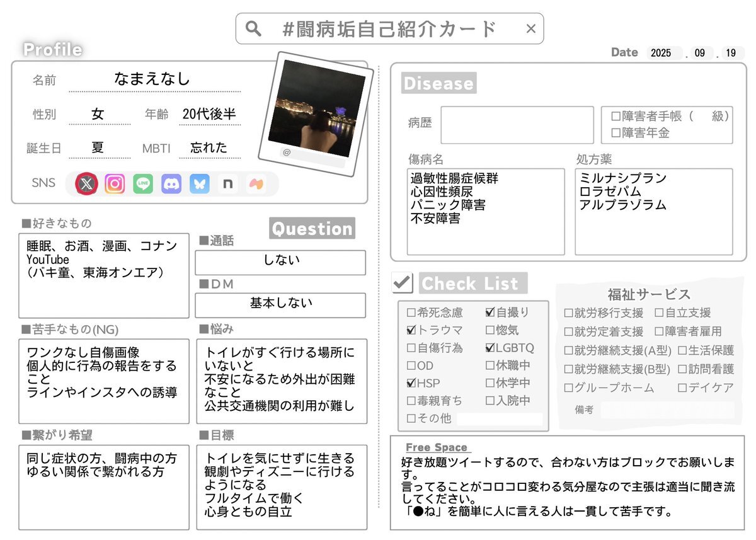Select the Instagram SNS icon

tap(115, 184)
